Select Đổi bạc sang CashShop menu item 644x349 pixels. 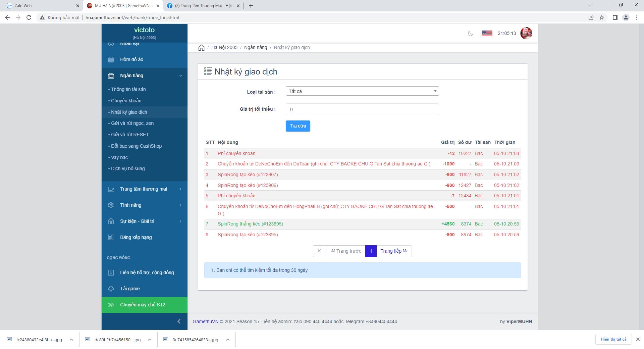(x=136, y=146)
